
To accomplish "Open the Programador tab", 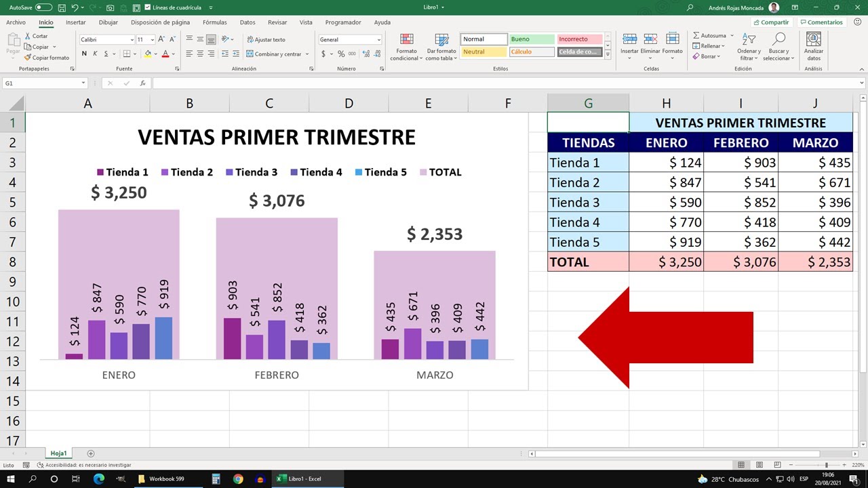I will pos(343,22).
